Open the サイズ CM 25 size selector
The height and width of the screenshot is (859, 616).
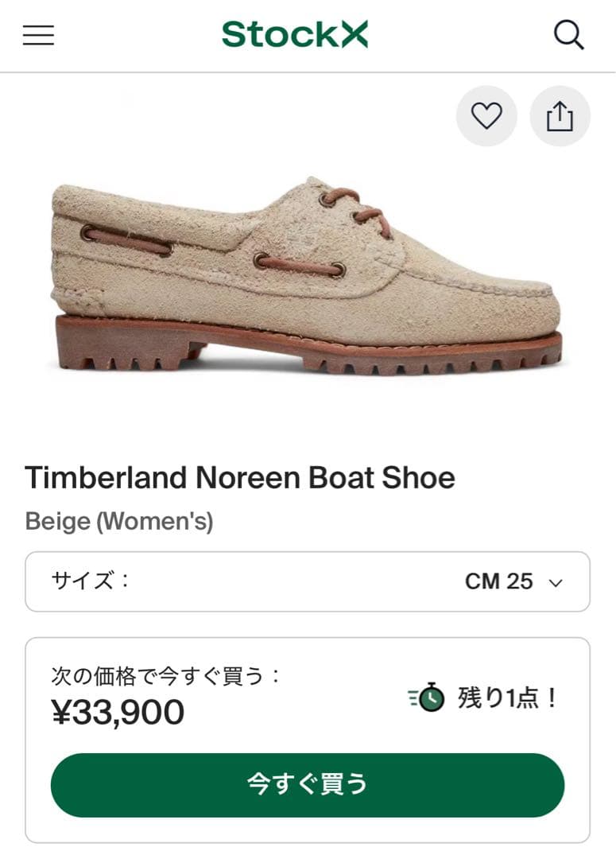click(308, 581)
